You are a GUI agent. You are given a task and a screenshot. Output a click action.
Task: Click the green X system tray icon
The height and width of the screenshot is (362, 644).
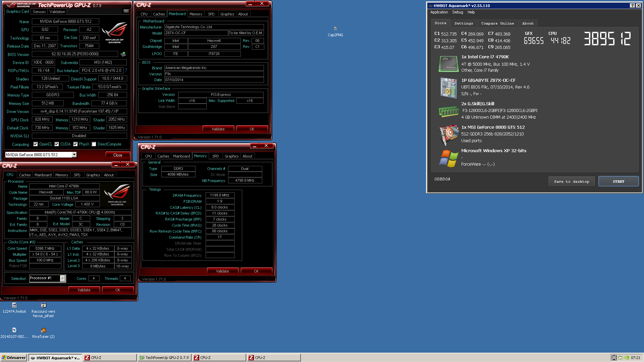[620, 358]
